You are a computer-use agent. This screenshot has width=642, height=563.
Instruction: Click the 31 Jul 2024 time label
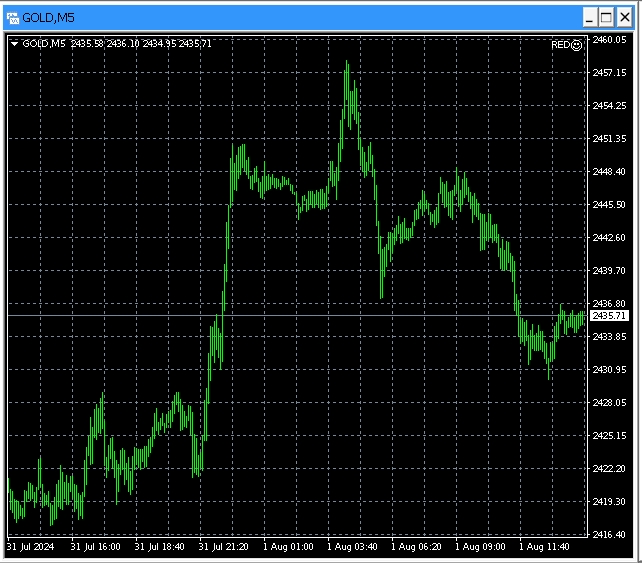click(x=29, y=548)
